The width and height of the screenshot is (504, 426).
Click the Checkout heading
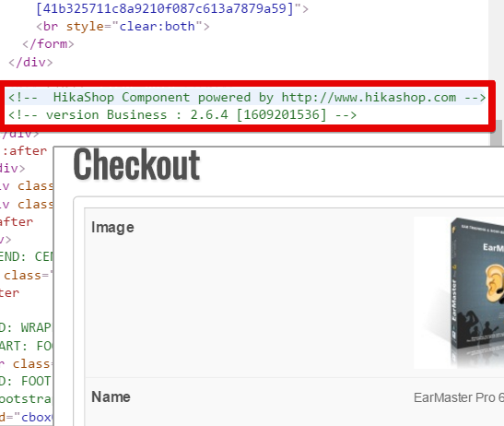coord(136,164)
